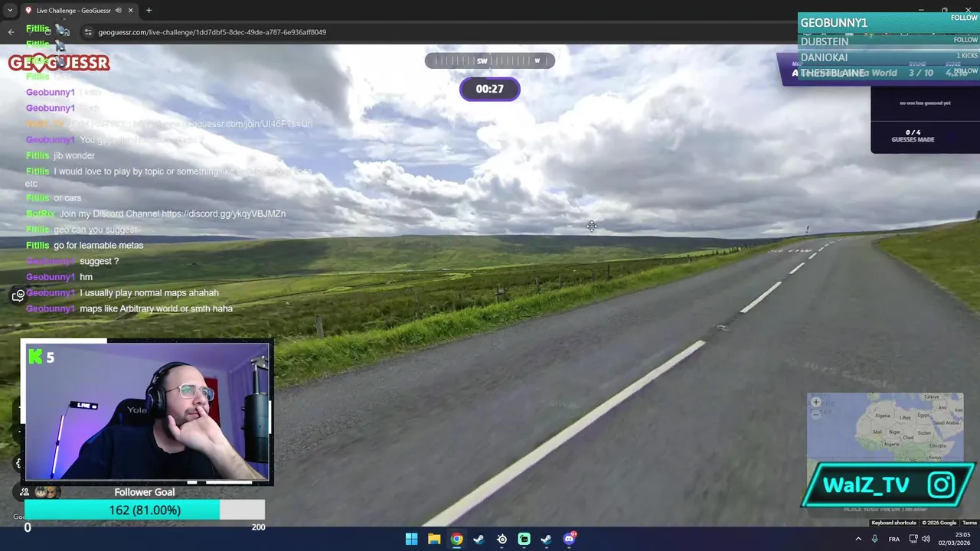Click FOLLOW next to DUBSTEIN
Viewport: 980px width, 551px height.
click(965, 40)
